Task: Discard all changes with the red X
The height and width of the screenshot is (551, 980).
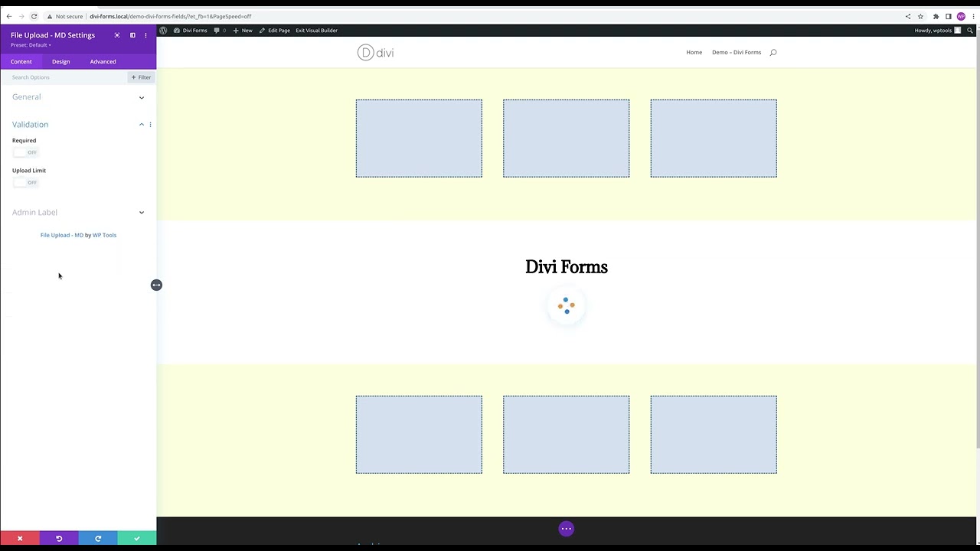Action: [20, 539]
